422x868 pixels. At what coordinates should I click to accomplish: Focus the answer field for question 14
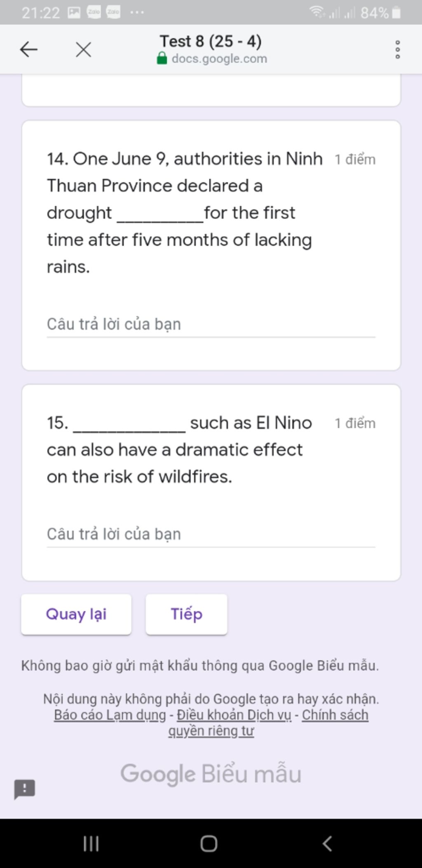pyautogui.click(x=211, y=324)
